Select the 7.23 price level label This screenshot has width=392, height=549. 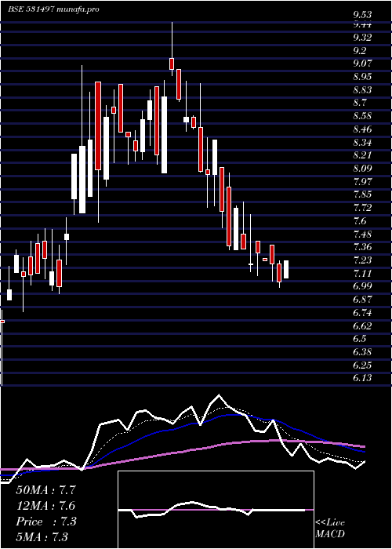coord(362,260)
